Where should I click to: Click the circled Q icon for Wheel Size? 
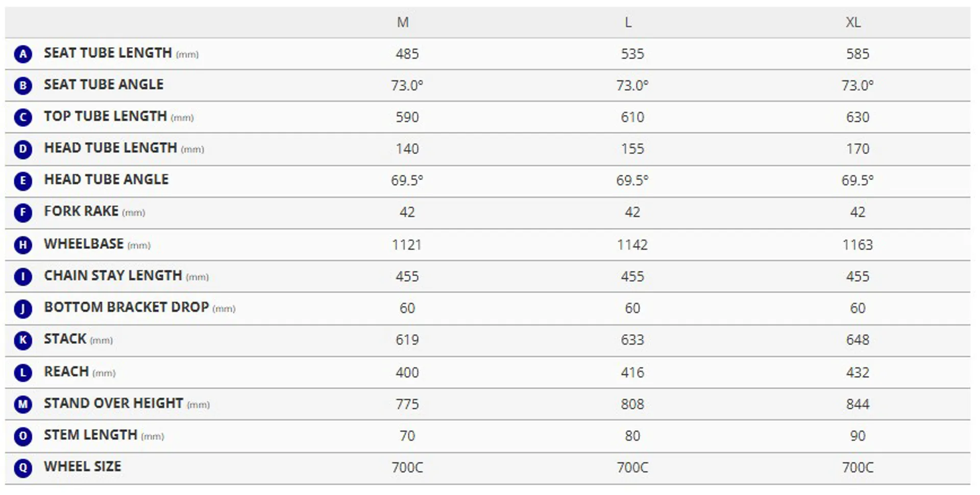pos(23,468)
